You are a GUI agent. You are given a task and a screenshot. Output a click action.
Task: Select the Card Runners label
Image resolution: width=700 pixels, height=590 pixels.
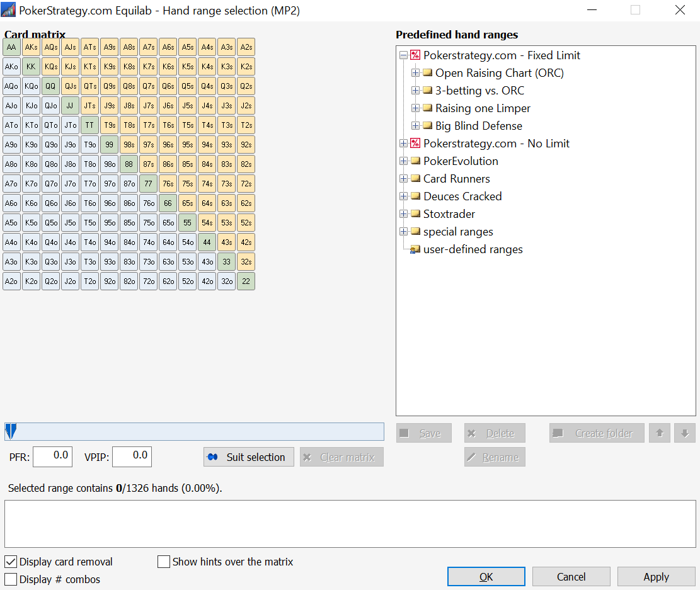point(457,179)
